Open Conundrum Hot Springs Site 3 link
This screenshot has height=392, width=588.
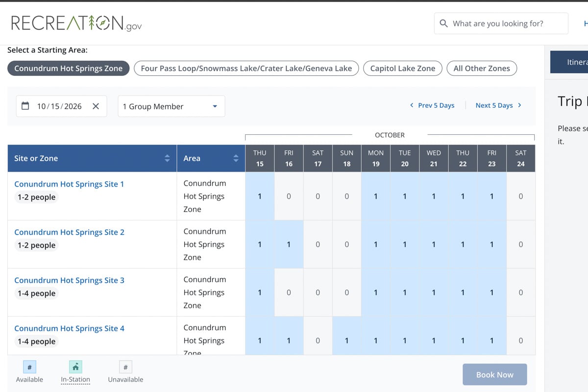coord(69,280)
